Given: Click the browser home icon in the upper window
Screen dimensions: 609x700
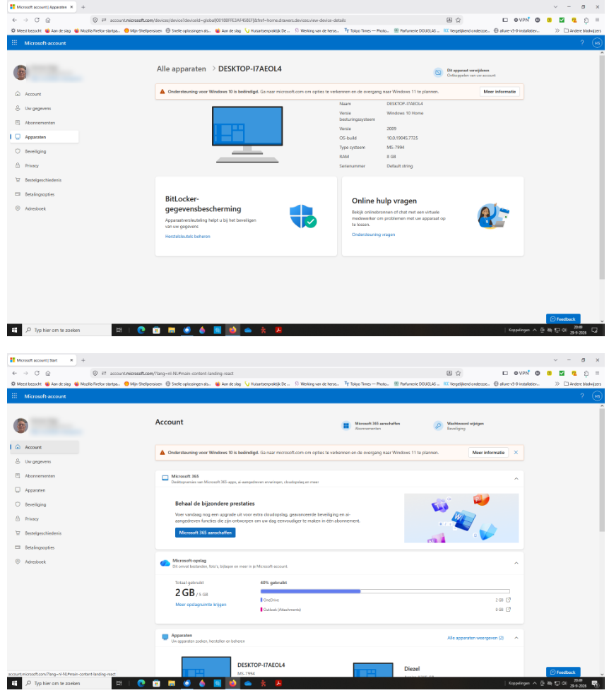Looking at the screenshot, I should (48, 20).
